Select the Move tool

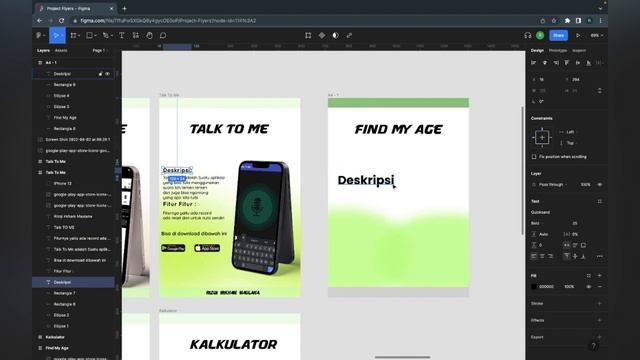(55, 36)
